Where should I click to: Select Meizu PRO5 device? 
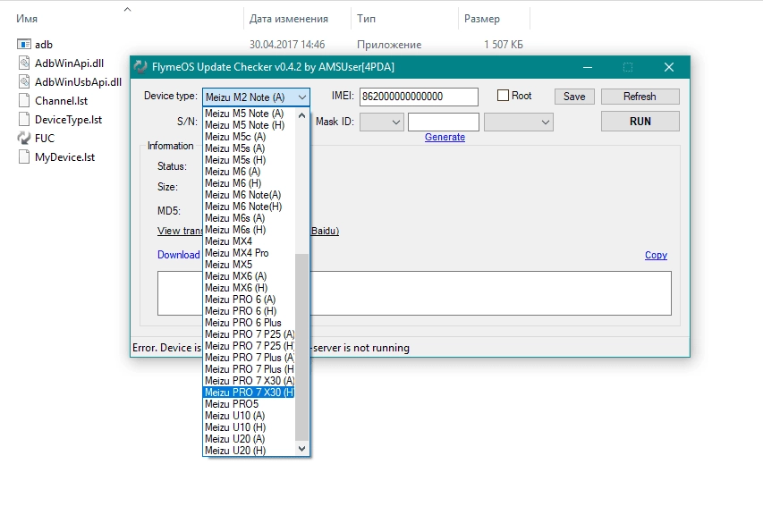(x=249, y=404)
